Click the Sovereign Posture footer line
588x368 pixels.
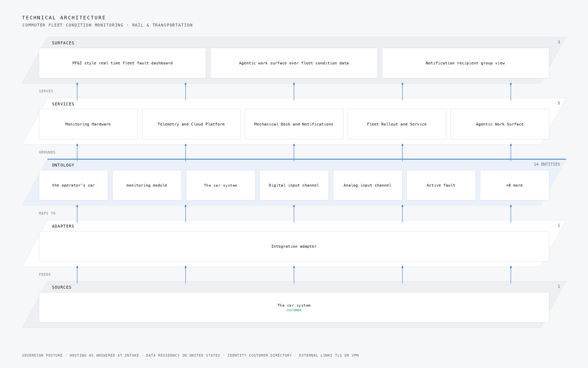[190, 355]
